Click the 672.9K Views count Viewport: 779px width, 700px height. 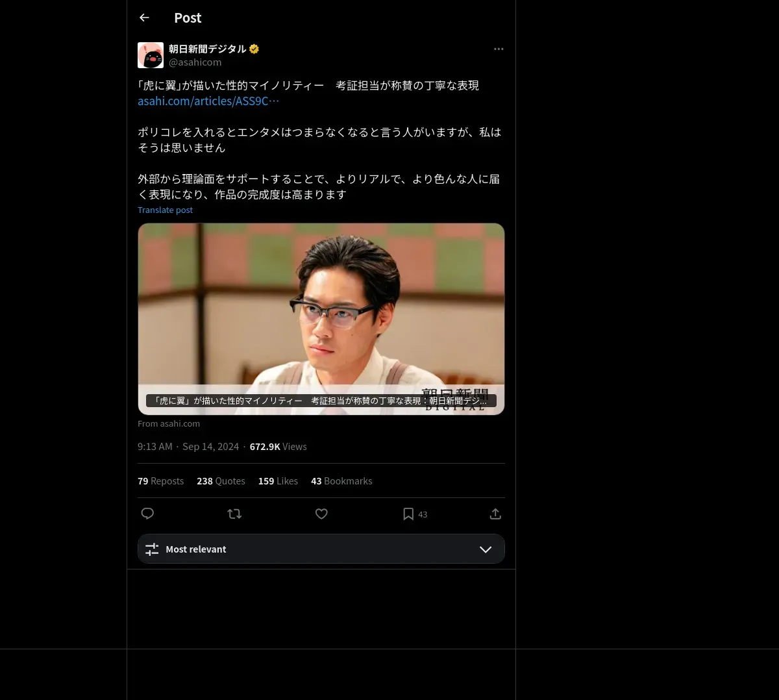(278, 447)
